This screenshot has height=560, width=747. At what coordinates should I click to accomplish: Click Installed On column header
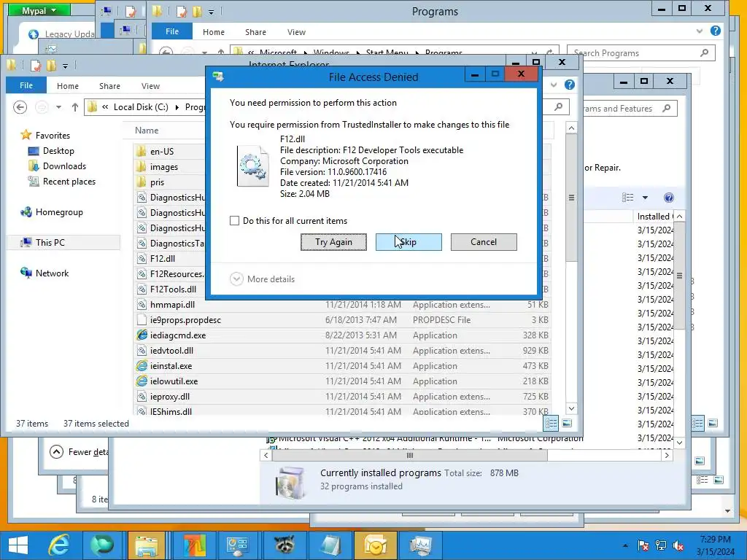point(654,216)
